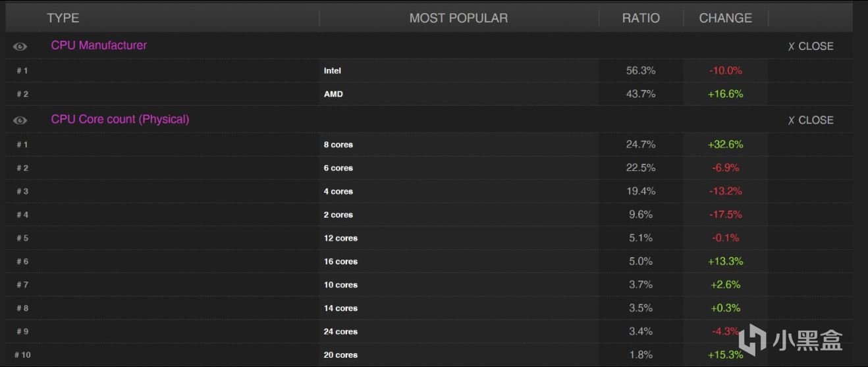Click rank # 5 in core count list
Screen dimensions: 868x367
click(22, 238)
